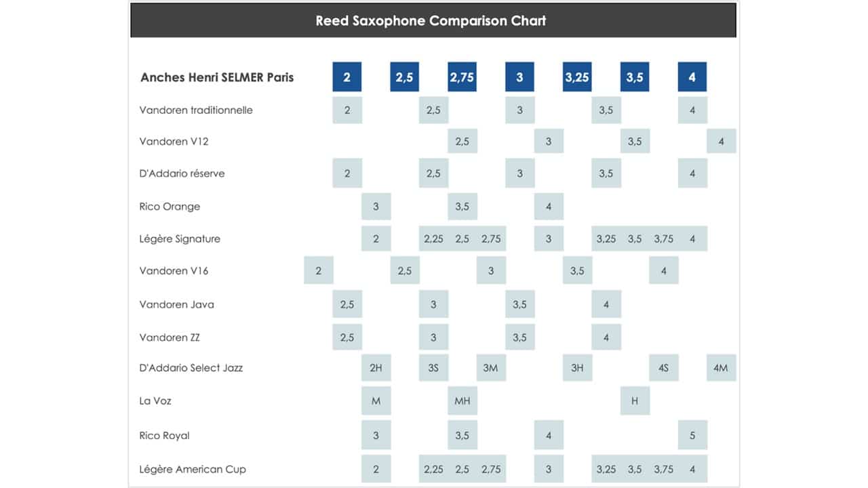Select the Vandoren ZZ row label
The width and height of the screenshot is (868, 488).
click(170, 337)
